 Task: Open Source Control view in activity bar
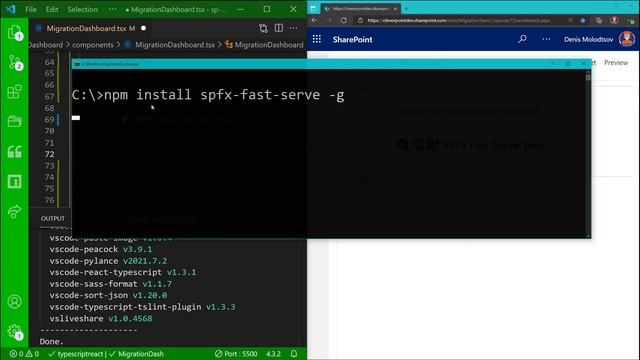click(14, 62)
